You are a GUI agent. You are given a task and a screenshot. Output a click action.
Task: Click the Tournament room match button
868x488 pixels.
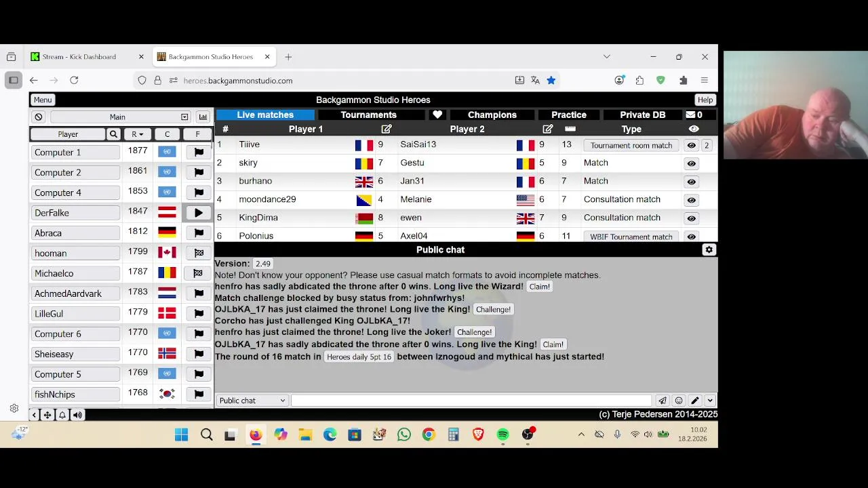point(631,146)
